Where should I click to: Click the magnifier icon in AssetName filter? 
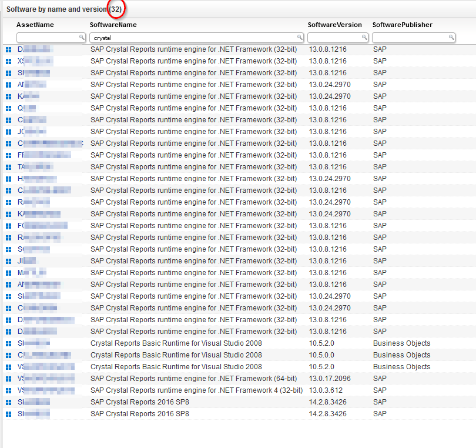coord(82,38)
